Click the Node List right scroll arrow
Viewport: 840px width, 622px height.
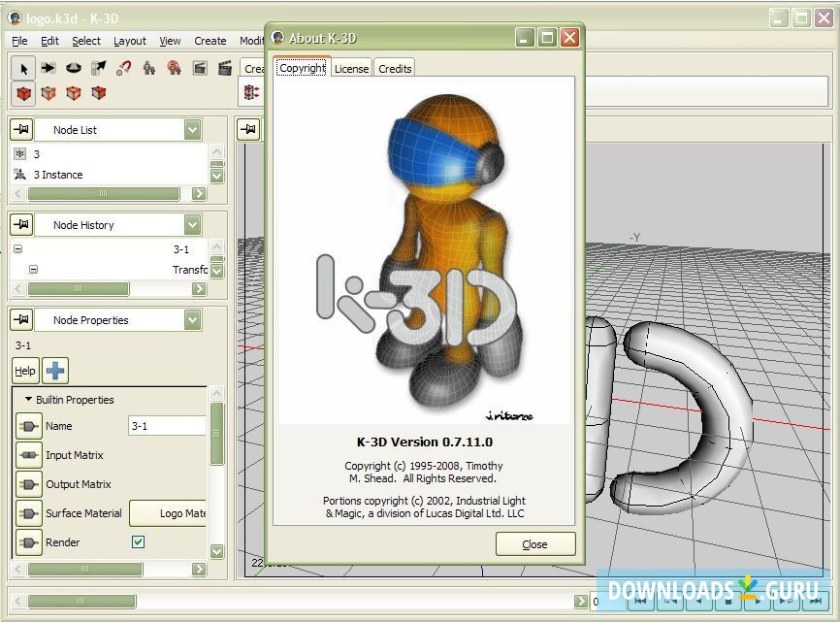(x=199, y=193)
